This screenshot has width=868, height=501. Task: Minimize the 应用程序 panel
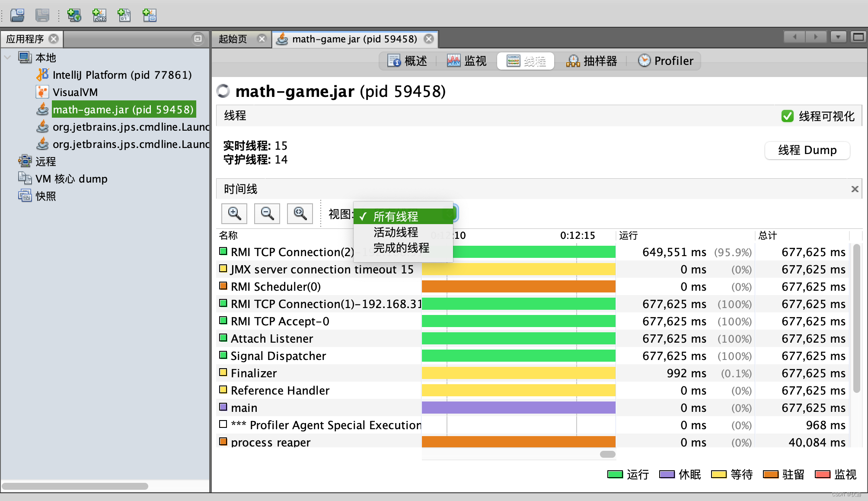[x=198, y=39]
